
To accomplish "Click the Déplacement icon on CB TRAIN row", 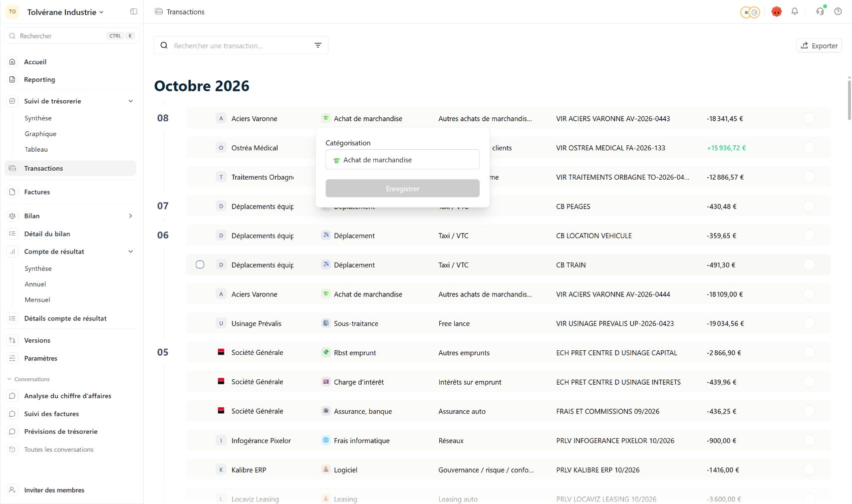I will (x=326, y=264).
